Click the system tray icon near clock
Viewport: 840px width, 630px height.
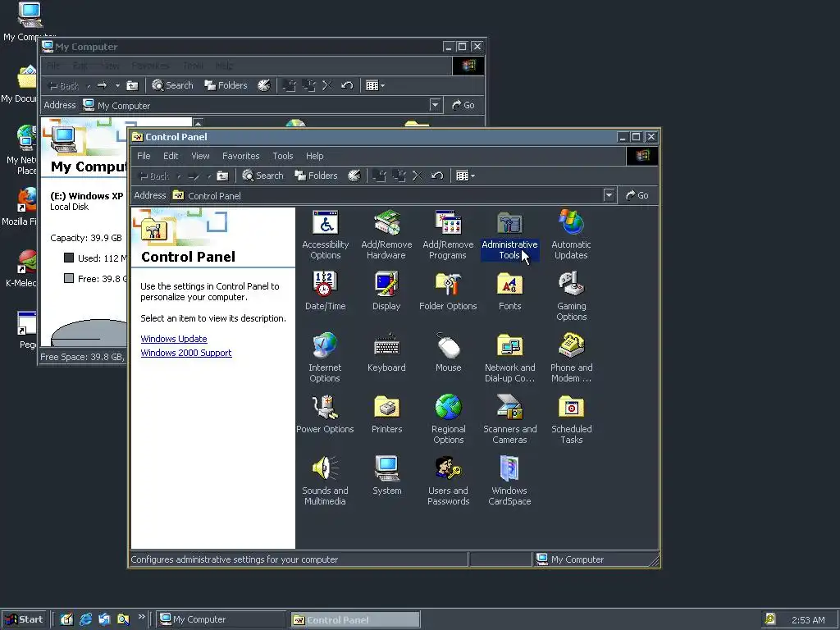click(x=770, y=619)
